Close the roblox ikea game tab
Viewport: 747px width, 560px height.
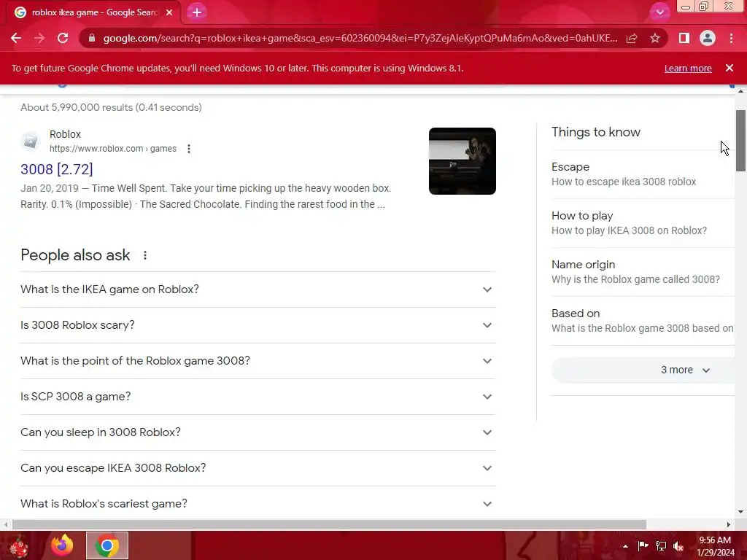coord(169,12)
